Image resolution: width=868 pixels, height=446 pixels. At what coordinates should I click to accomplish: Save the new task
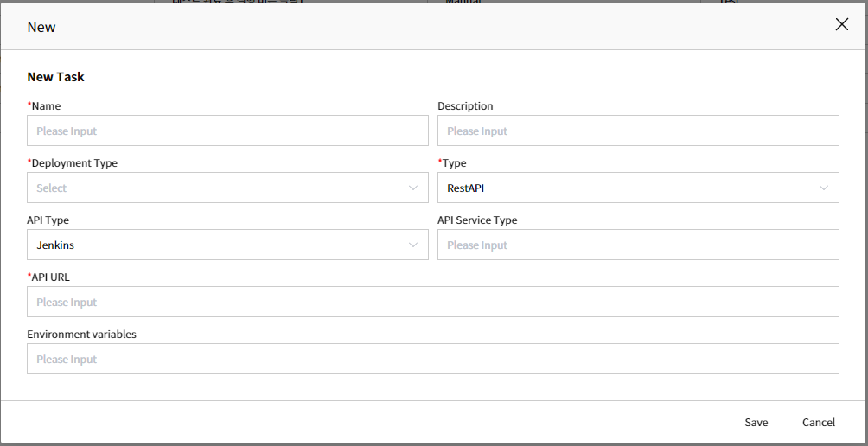pyautogui.click(x=756, y=423)
